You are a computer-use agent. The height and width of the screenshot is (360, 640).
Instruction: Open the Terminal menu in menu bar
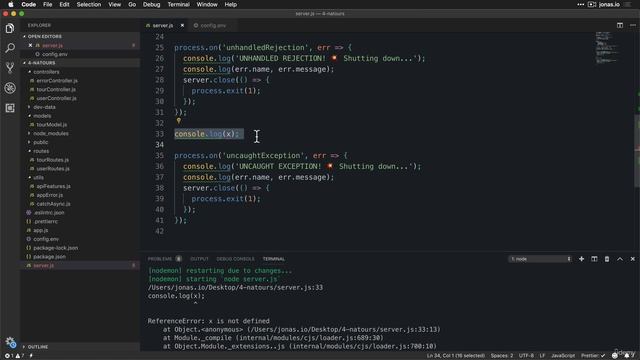coord(178,4)
